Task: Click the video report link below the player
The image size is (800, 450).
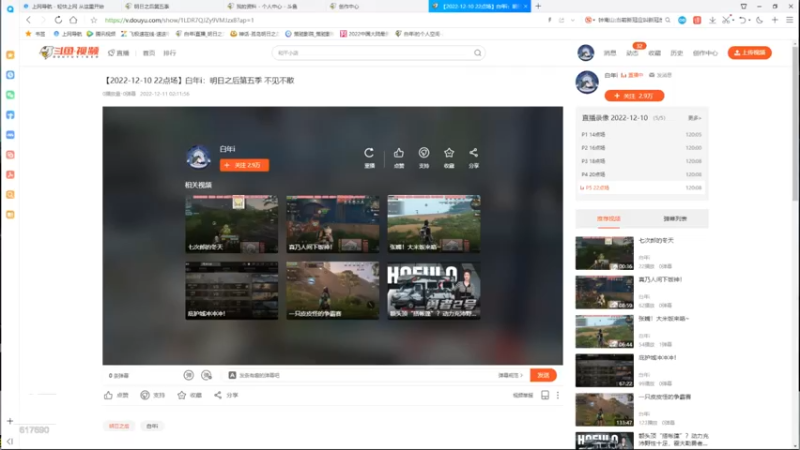Action: (x=523, y=395)
